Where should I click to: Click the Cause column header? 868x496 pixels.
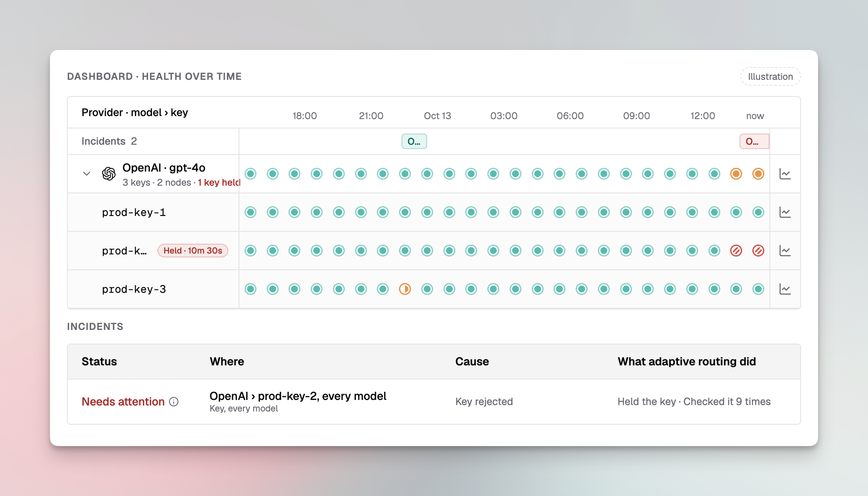tap(472, 362)
